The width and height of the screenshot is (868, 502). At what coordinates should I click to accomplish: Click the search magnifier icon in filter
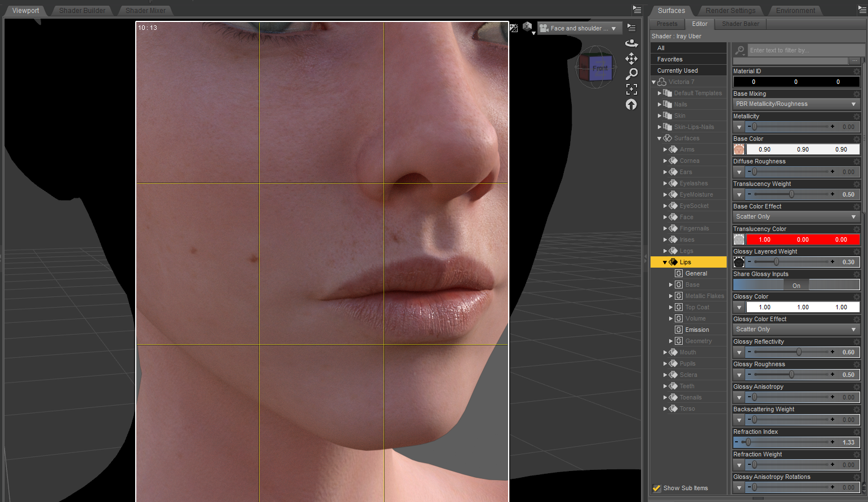click(740, 50)
